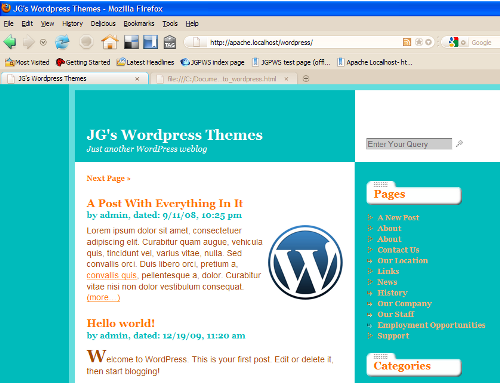Open Latest Headlines feed bookmark
Screen dimensions: 500x383
[145, 62]
